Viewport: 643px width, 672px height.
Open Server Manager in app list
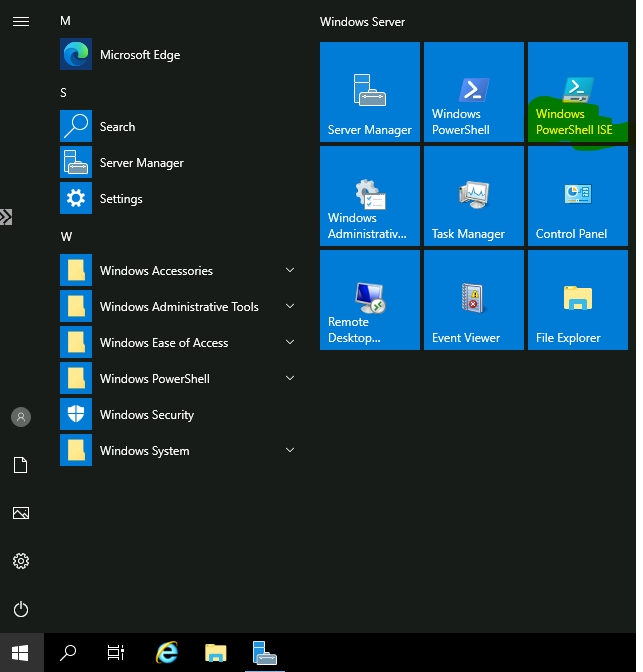(x=178, y=162)
